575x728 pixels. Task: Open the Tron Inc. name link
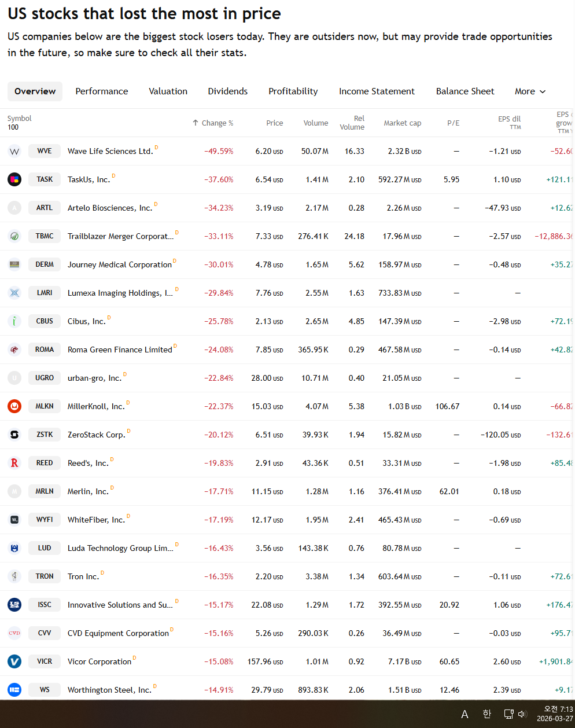point(83,576)
